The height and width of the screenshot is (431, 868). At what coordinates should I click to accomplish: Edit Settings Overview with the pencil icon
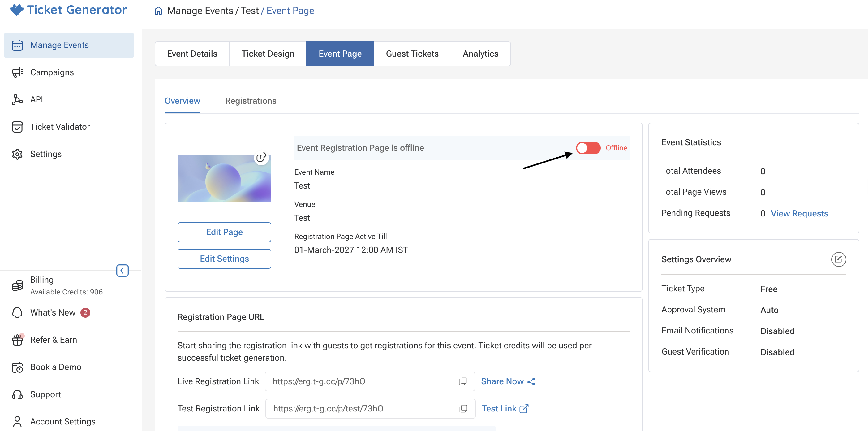(838, 259)
